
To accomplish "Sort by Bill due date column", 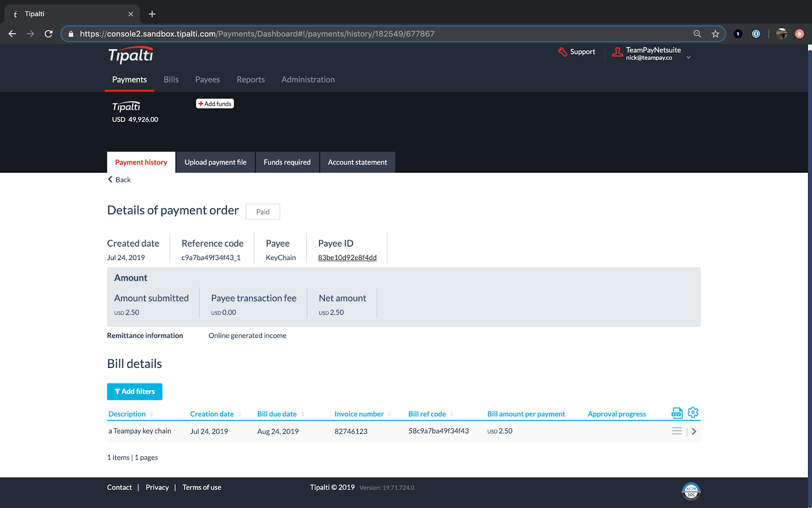I will (281, 414).
